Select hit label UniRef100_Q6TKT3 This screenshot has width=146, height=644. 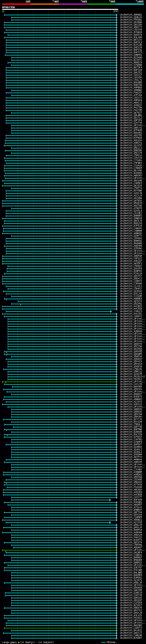click(131, 301)
